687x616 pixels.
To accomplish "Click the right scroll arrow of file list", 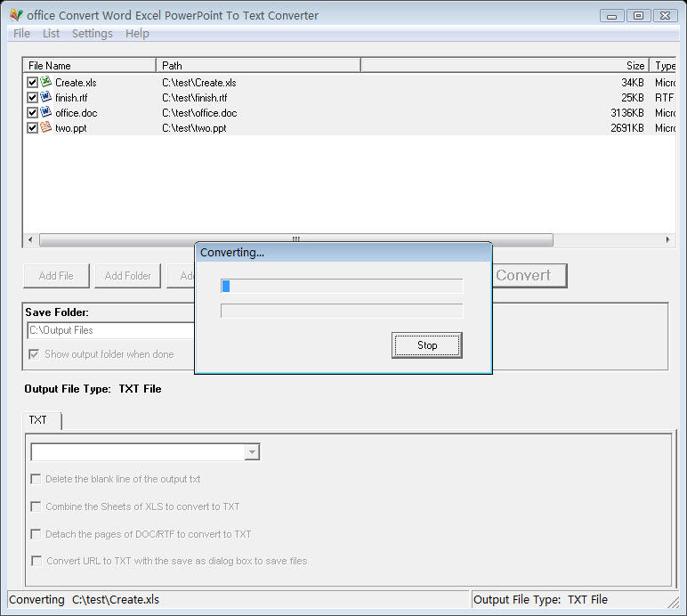I will click(x=667, y=239).
